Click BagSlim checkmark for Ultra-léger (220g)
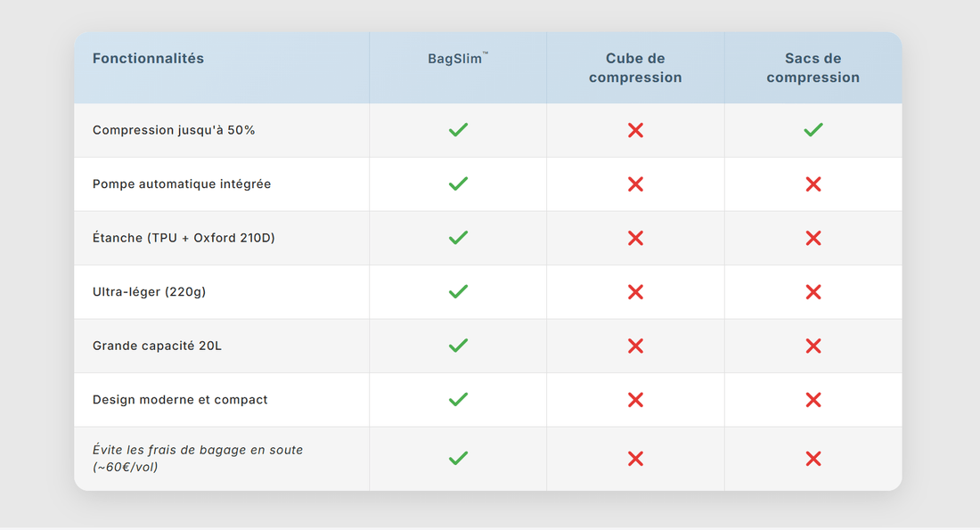The height and width of the screenshot is (530, 980). tap(458, 292)
